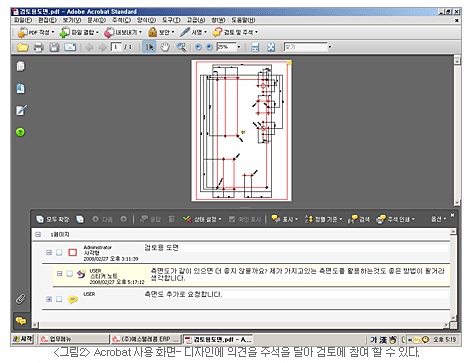Open the Signatures panel pen icon
The height and width of the screenshot is (363, 470).
(x=21, y=110)
